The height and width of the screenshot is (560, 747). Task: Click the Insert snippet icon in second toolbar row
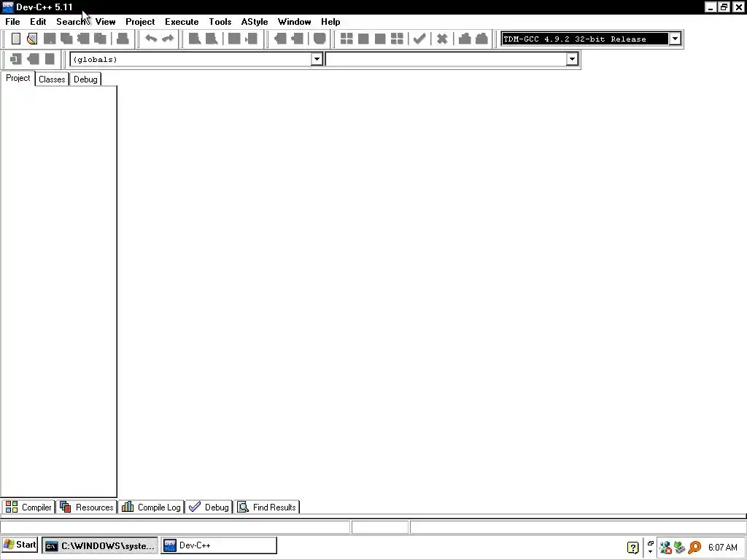16,59
